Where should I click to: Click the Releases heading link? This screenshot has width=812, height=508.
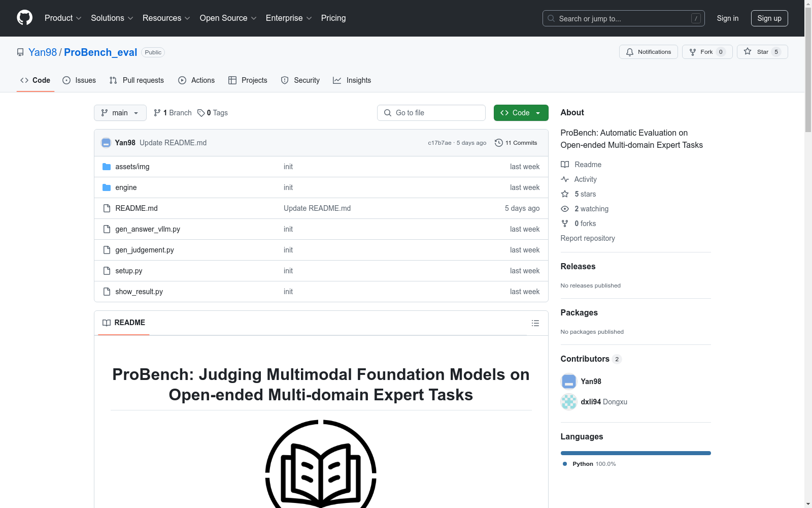pyautogui.click(x=578, y=266)
